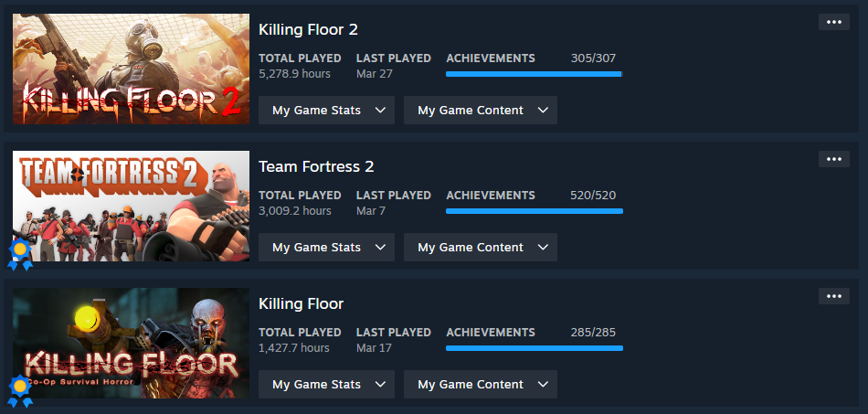This screenshot has width=868, height=414.
Task: Click Team Fortress 2 blue ribbon badge
Action: 19,253
